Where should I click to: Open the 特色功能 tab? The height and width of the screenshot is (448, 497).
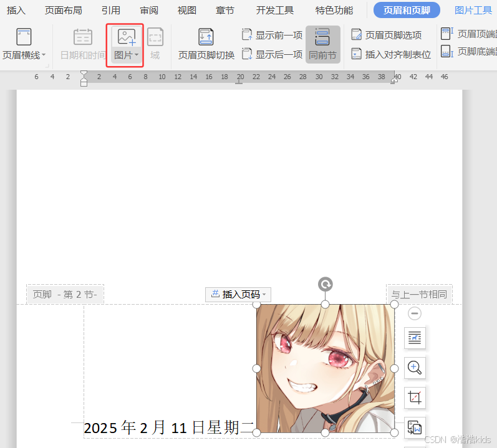tap(334, 11)
